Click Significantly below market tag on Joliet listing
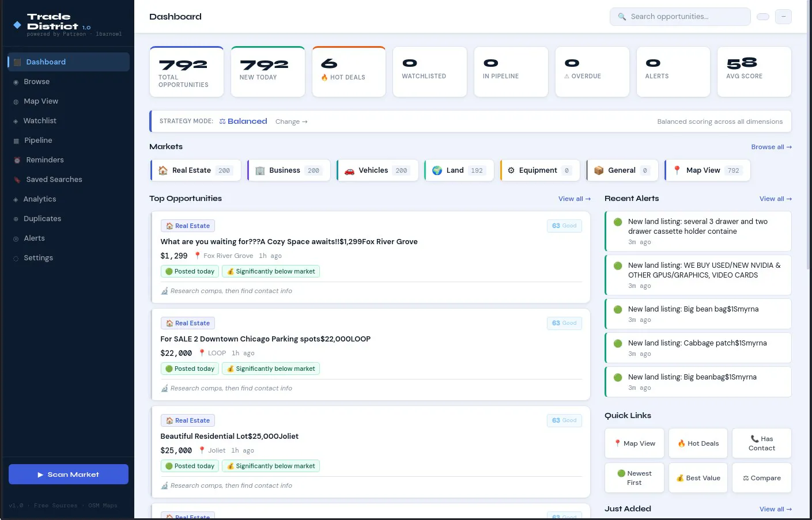The image size is (812, 520). pyautogui.click(x=271, y=466)
